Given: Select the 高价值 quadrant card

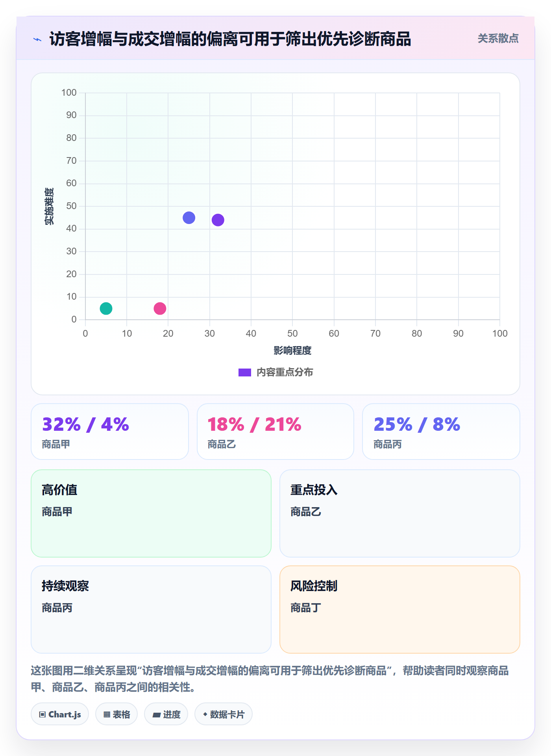Looking at the screenshot, I should point(151,513).
